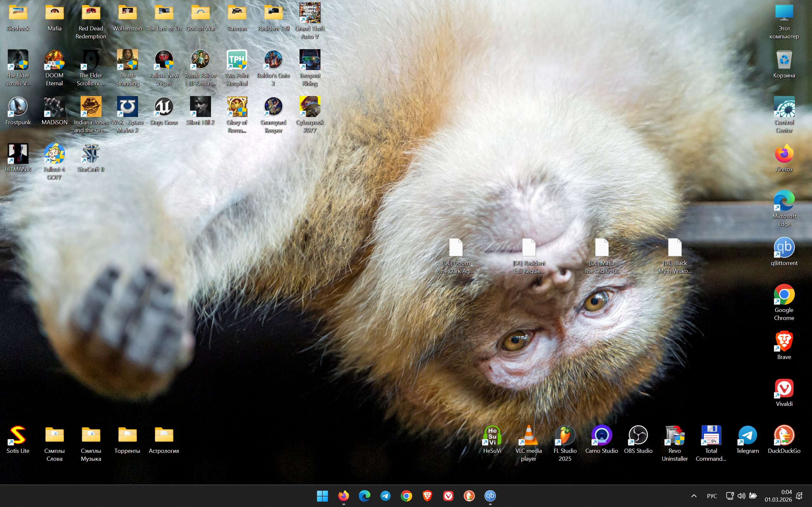812x507 pixels.
Task: Click the Camo Studio desktop icon
Action: (601, 436)
